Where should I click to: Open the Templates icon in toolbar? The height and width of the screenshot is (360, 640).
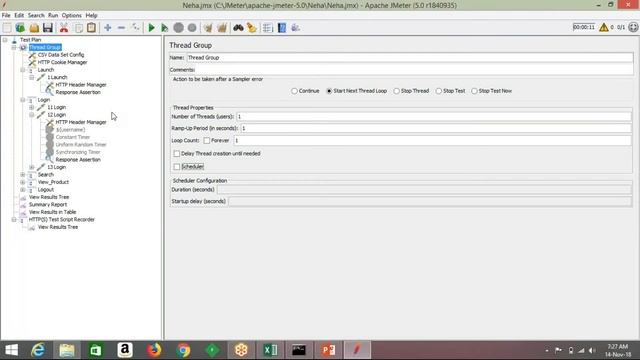[x=20, y=28]
